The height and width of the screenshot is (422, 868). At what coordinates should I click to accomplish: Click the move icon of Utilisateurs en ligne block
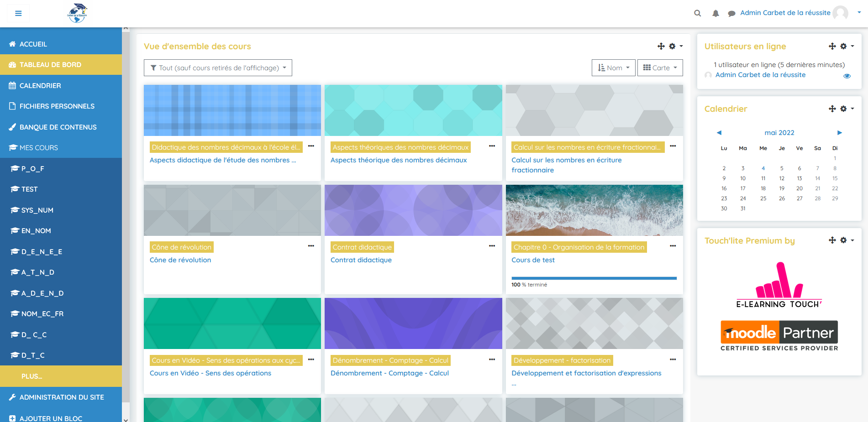(x=832, y=46)
